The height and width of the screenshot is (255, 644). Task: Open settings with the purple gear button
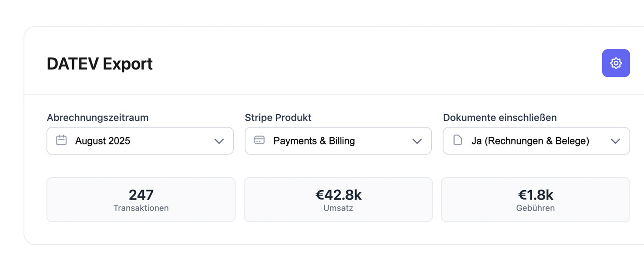[x=616, y=63]
